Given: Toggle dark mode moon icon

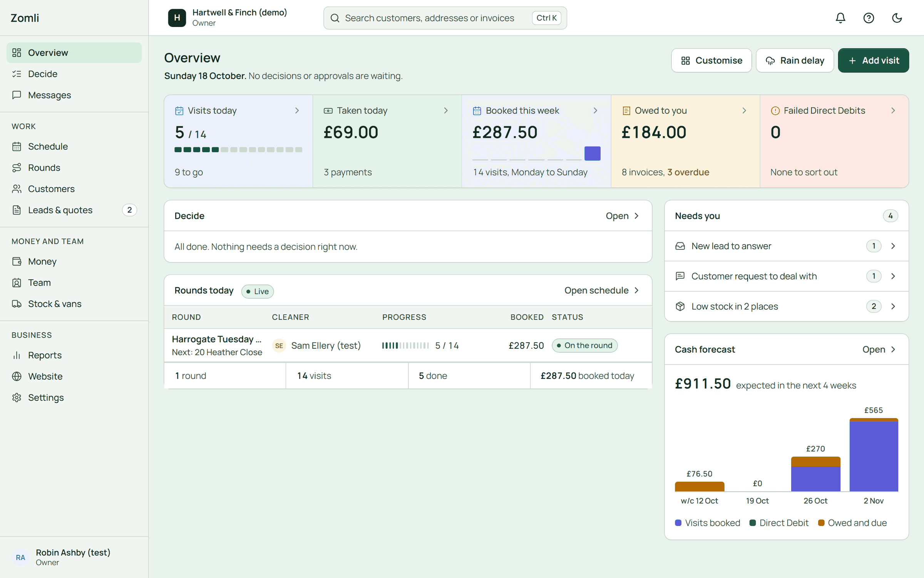Looking at the screenshot, I should point(897,18).
